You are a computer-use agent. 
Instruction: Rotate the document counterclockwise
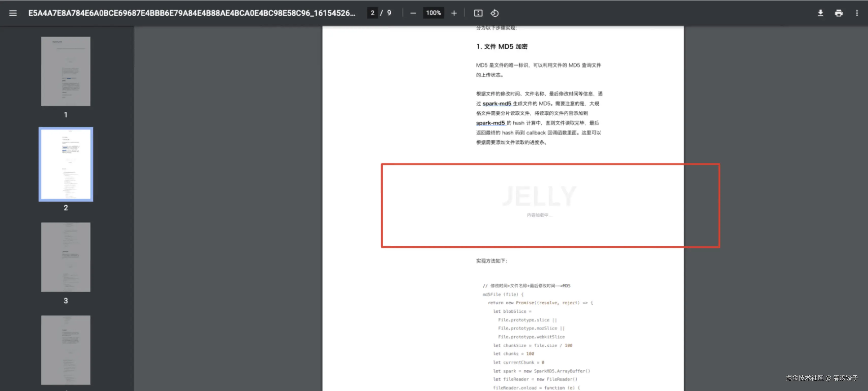click(x=494, y=13)
